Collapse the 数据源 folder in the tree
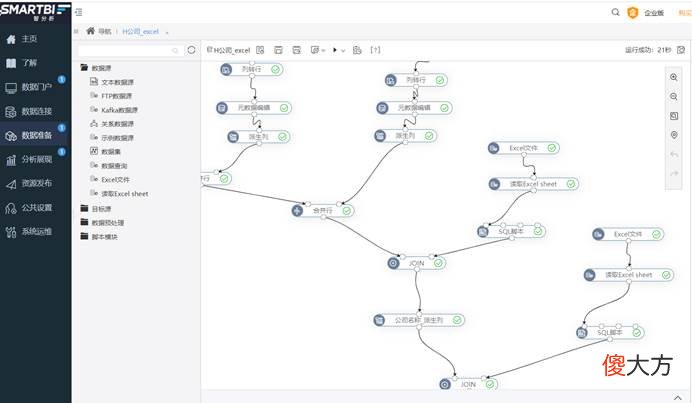This screenshot has height=403, width=692. pyautogui.click(x=84, y=68)
